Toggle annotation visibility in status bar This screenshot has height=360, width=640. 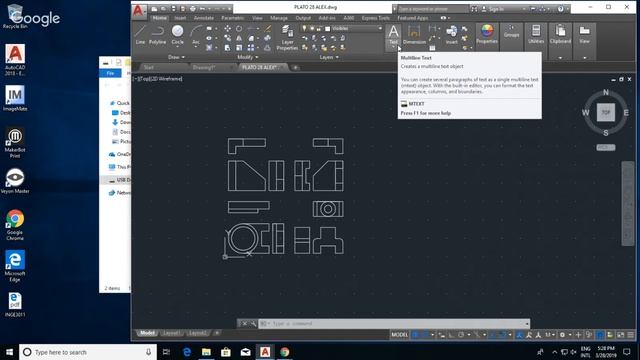(x=519, y=335)
